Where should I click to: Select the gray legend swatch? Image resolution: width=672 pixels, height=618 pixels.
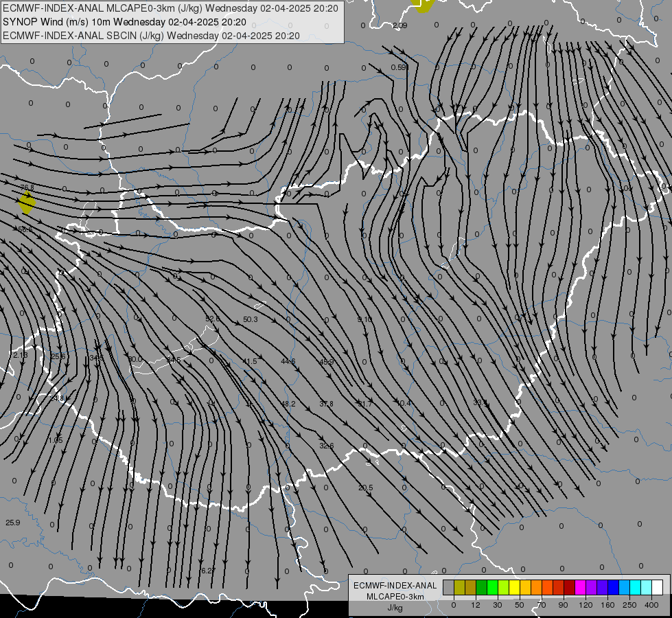pyautogui.click(x=448, y=587)
